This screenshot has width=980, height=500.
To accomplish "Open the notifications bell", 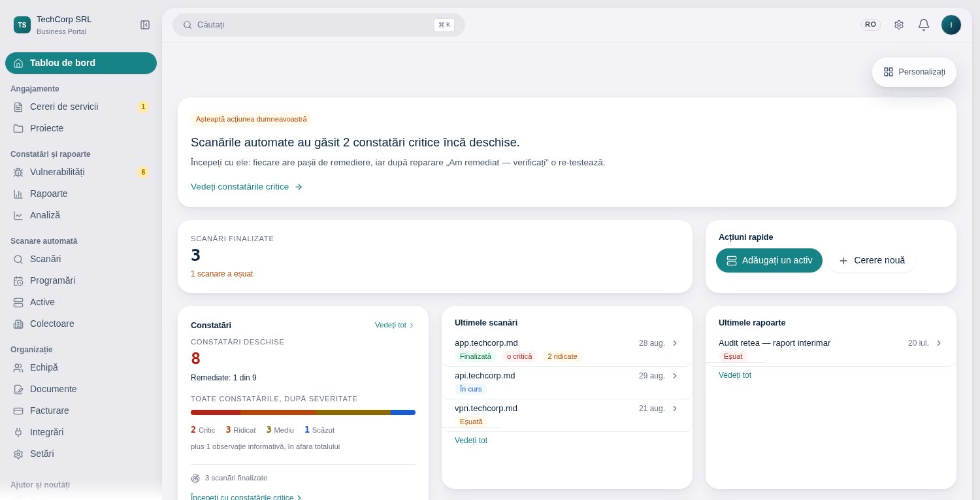I will [924, 25].
